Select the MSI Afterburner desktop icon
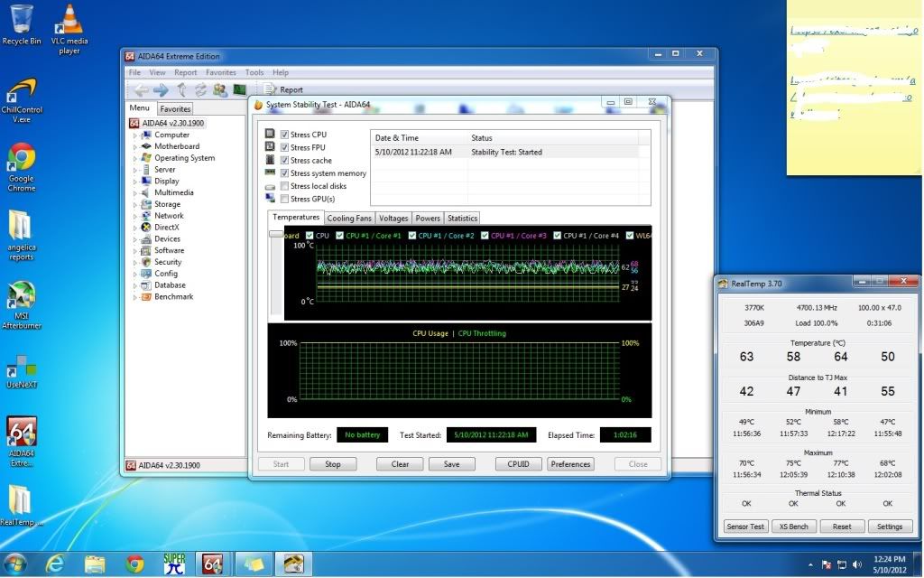 [x=22, y=305]
